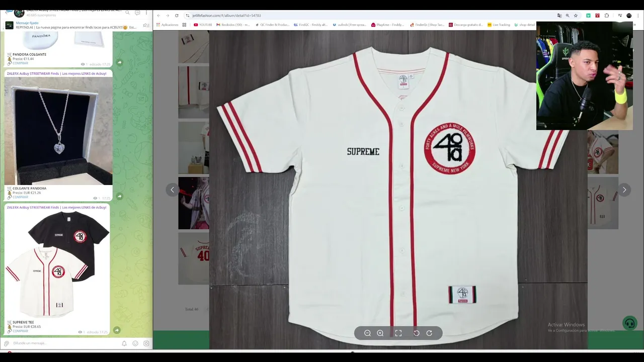Open Aplicaciones bookmark
Viewport: 644px width, 362px height.
tap(167, 25)
